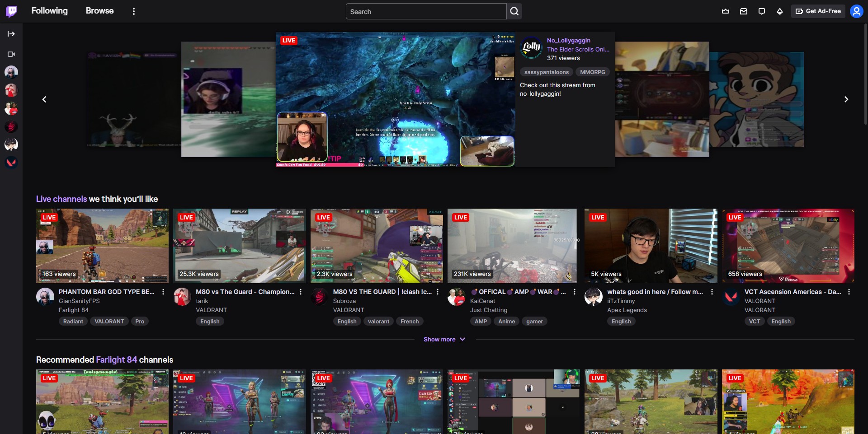Go to next carousel stream

tap(846, 99)
